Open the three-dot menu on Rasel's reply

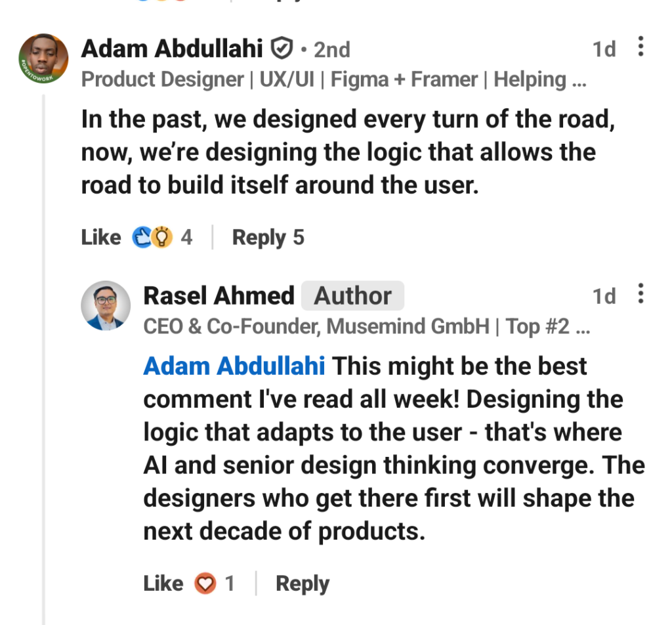[640, 294]
